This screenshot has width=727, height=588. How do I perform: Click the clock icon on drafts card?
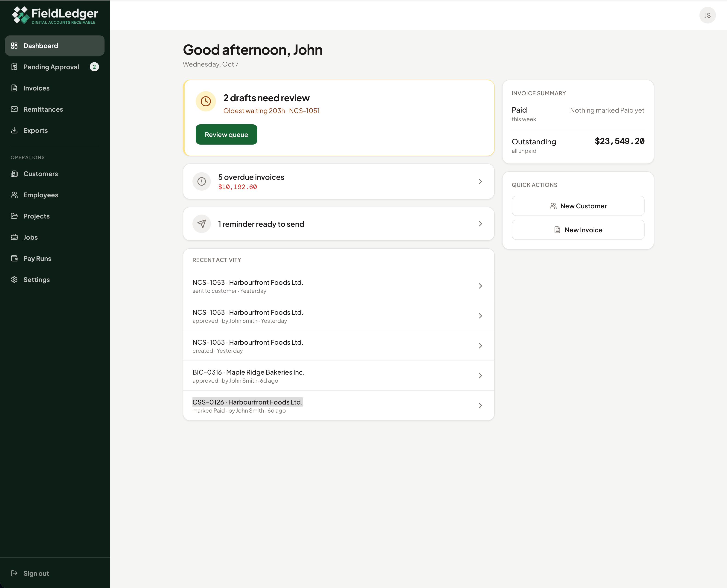tap(206, 101)
